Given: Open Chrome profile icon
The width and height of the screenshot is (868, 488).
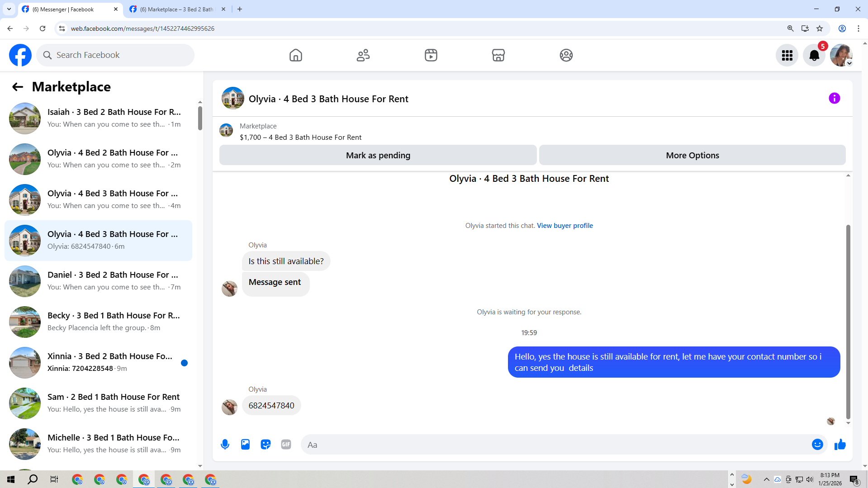Looking at the screenshot, I should click(x=842, y=28).
